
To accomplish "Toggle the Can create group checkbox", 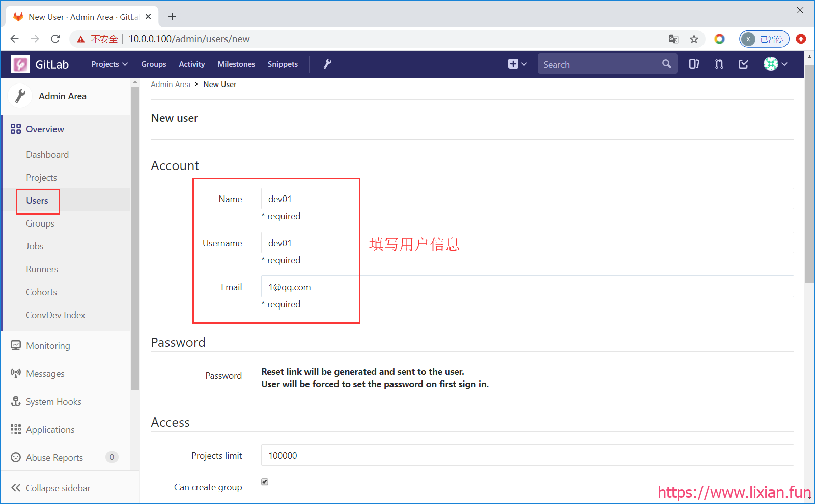I will pyautogui.click(x=265, y=482).
